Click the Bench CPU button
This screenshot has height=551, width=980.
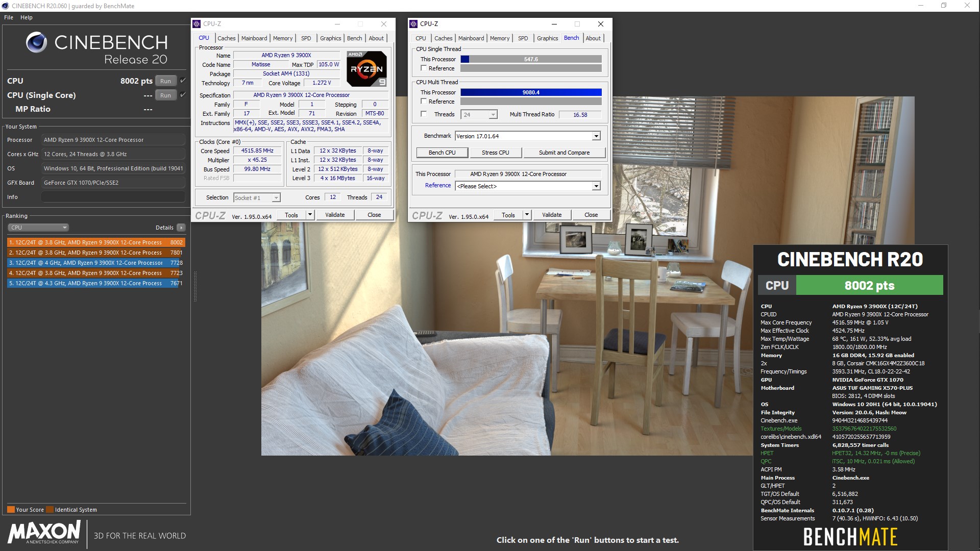click(442, 153)
